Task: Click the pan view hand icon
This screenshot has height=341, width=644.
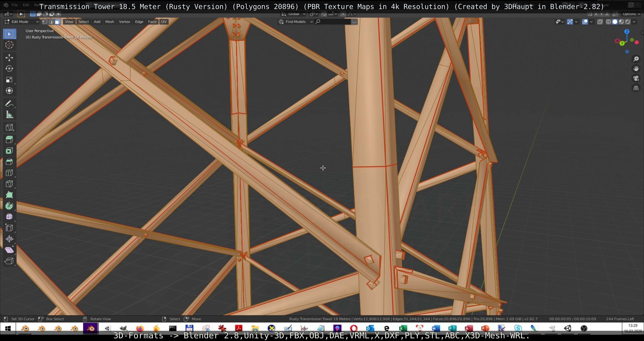Action: click(636, 68)
